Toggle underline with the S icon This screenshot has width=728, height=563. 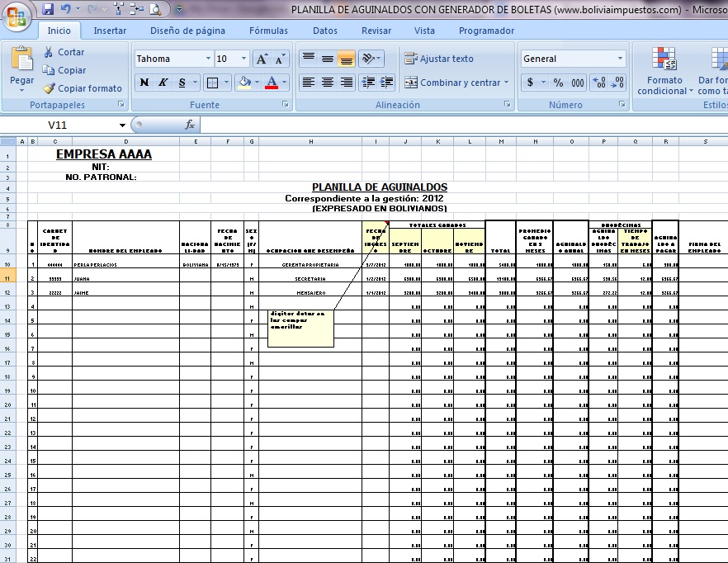pyautogui.click(x=181, y=83)
